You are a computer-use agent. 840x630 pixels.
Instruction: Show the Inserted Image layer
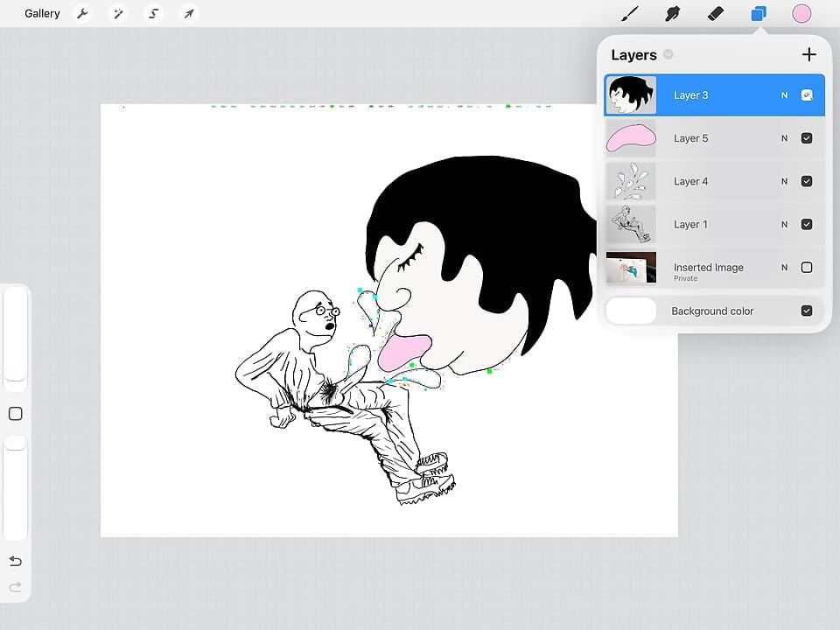point(807,268)
